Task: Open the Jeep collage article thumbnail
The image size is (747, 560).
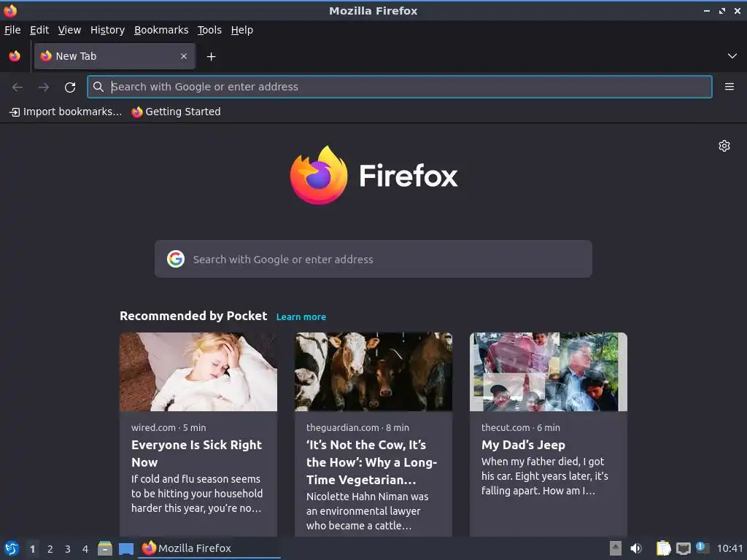Action: click(549, 372)
